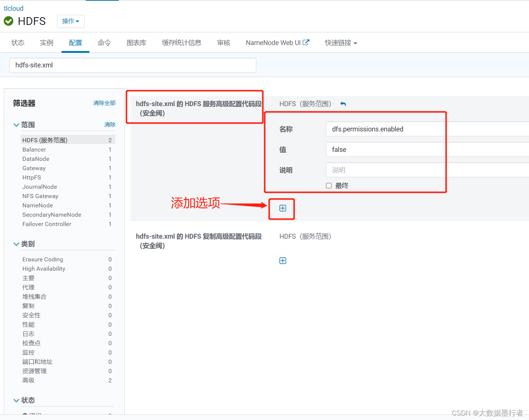Image resolution: width=529 pixels, height=420 pixels.
Task: Switch to the 实例 tab
Action: [x=46, y=42]
